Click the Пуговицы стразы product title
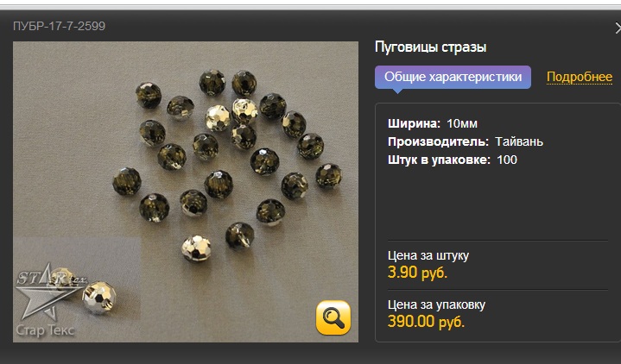This screenshot has height=364, width=621. pos(430,47)
